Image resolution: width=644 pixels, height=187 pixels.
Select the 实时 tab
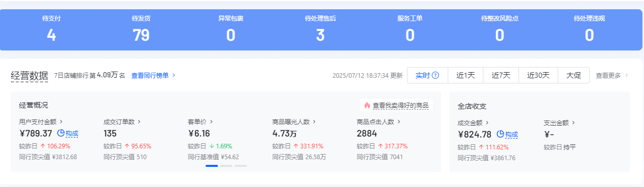[427, 75]
